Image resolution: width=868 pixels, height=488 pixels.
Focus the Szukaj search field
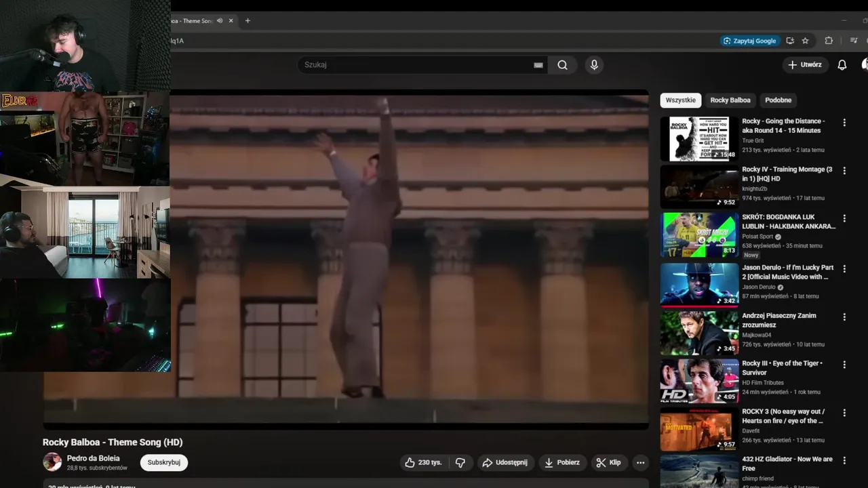pos(416,65)
